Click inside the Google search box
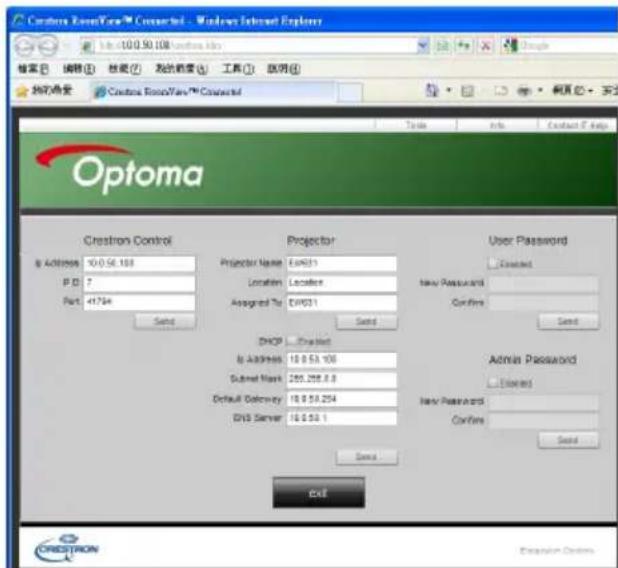This screenshot has width=618, height=568. (x=568, y=46)
